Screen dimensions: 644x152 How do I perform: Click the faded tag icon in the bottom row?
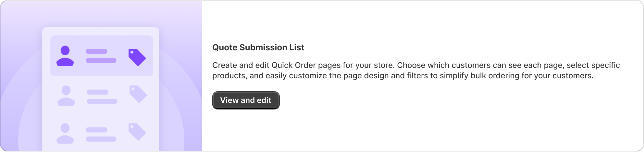[x=137, y=132]
